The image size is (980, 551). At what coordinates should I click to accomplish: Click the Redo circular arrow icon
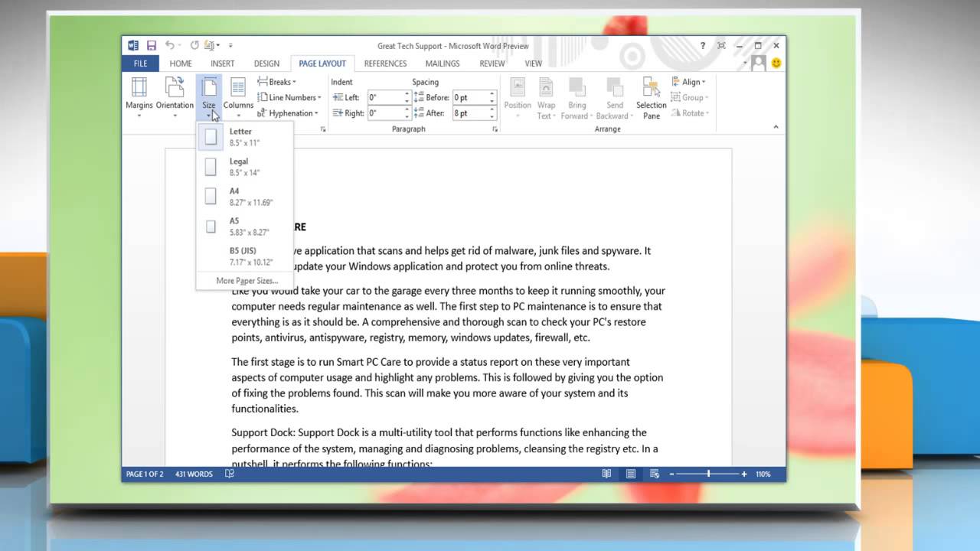coord(194,46)
